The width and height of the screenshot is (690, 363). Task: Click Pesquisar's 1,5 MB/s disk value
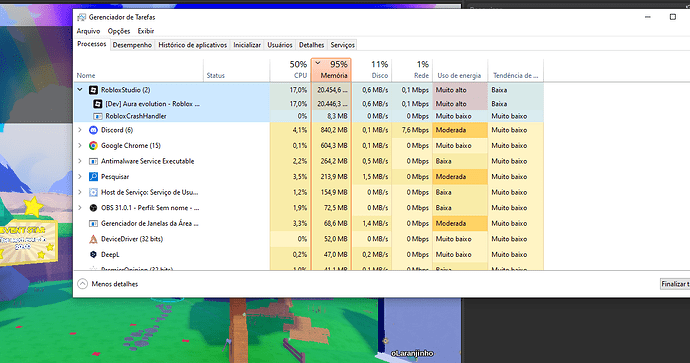(375, 176)
